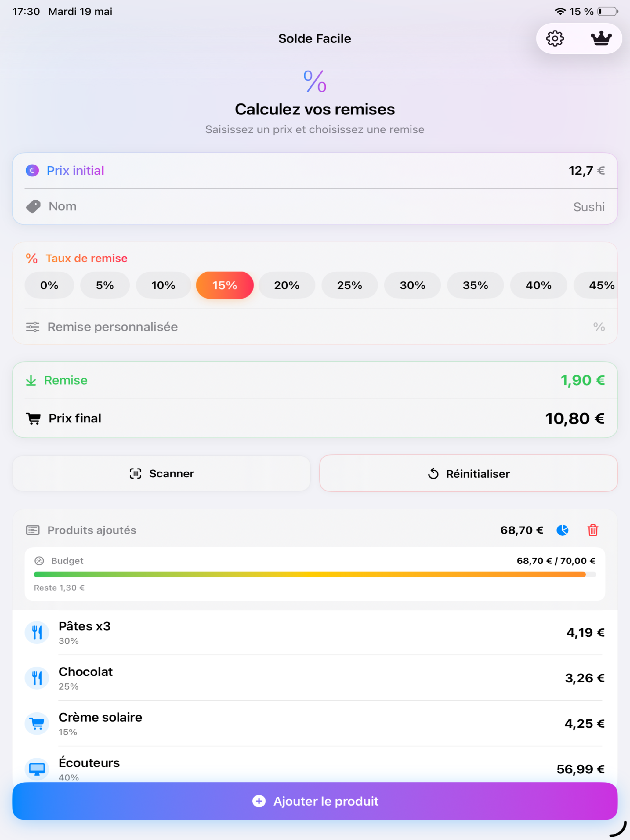Tap the sliders icon by Remise personnalisée
This screenshot has width=630, height=840.
point(33,327)
